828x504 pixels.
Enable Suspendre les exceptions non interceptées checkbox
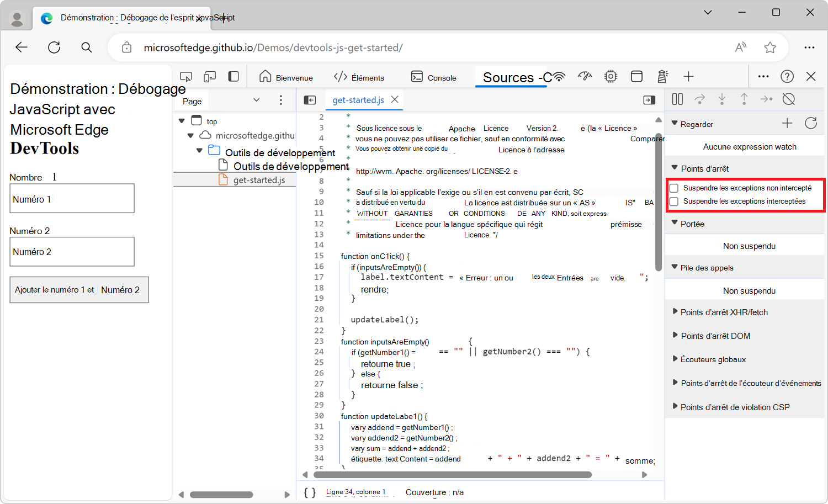674,188
